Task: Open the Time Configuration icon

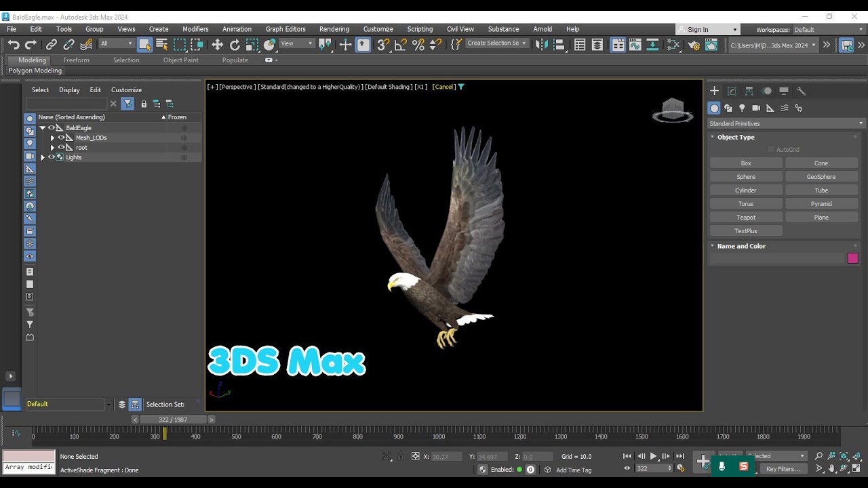Action: click(x=680, y=468)
